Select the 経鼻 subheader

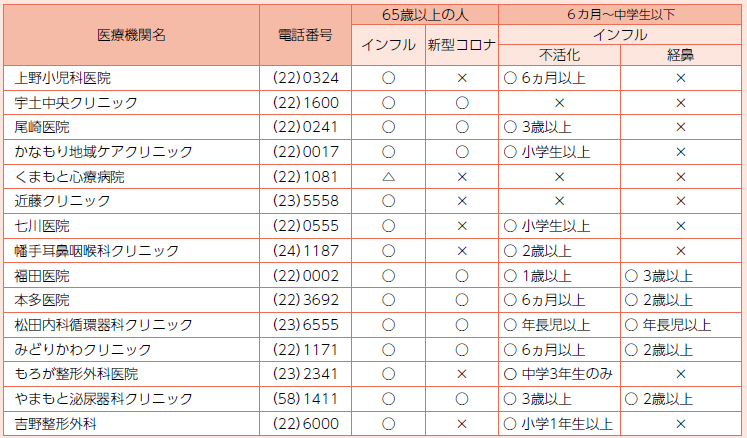coord(680,55)
